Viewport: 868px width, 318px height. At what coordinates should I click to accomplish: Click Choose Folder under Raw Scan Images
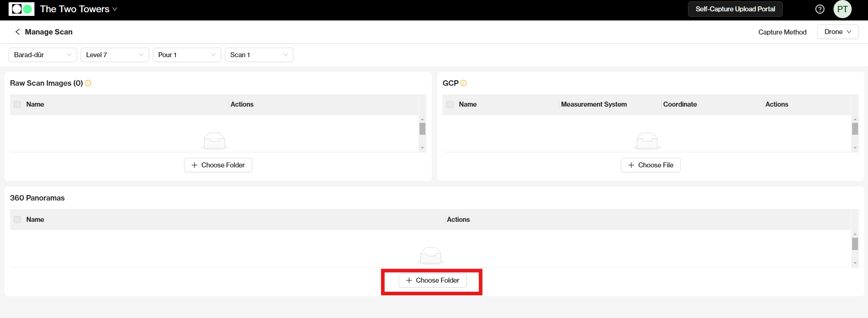[x=218, y=165]
